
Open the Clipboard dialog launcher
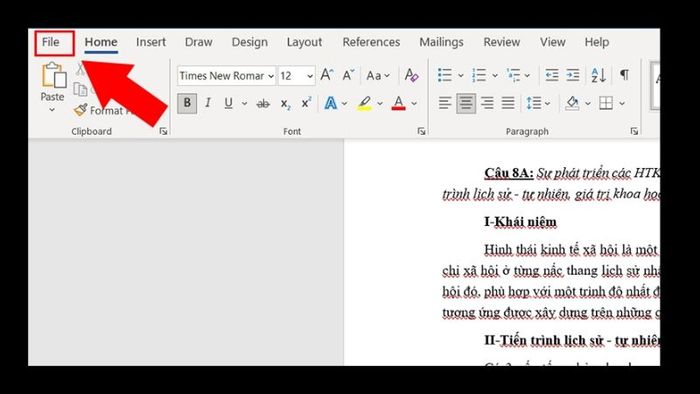(163, 131)
